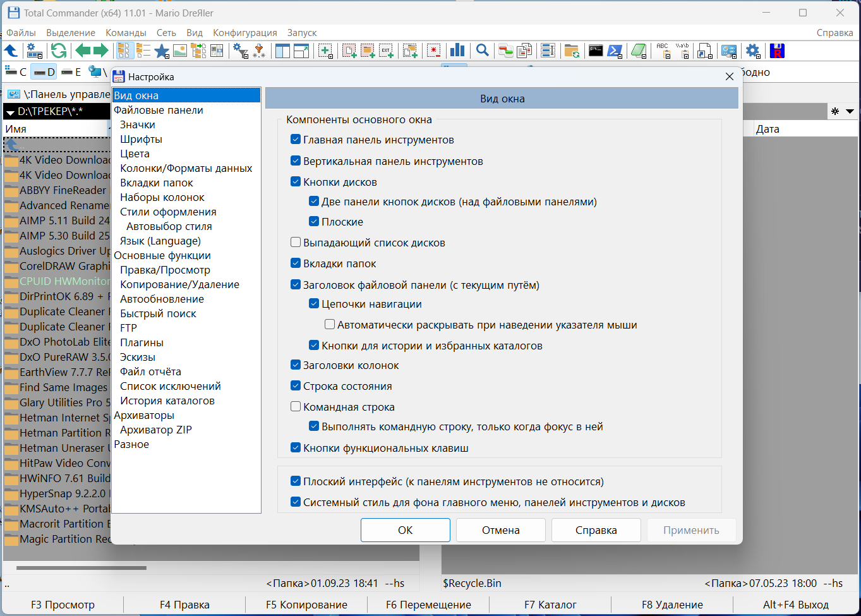Click the green plus select-group icon
The width and height of the screenshot is (861, 616).
[x=325, y=51]
